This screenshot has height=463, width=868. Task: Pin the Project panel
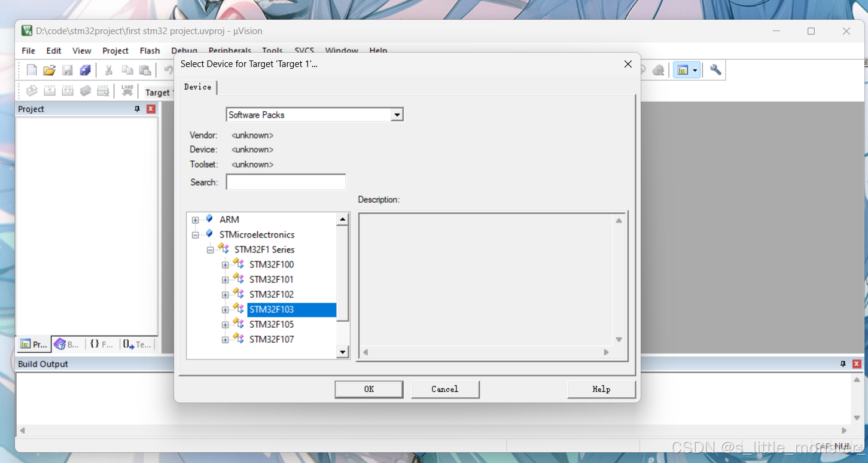coord(137,109)
